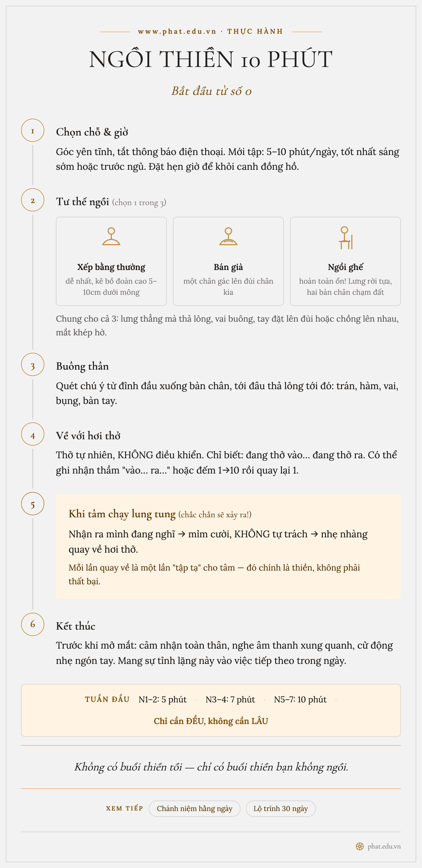Click the step 4 circle marker
Screen dimensions: 422x868
click(33, 434)
